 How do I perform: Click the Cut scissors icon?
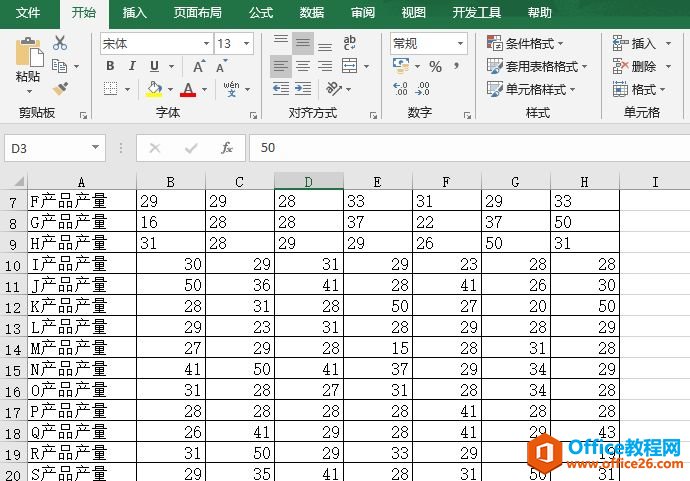pos(60,43)
